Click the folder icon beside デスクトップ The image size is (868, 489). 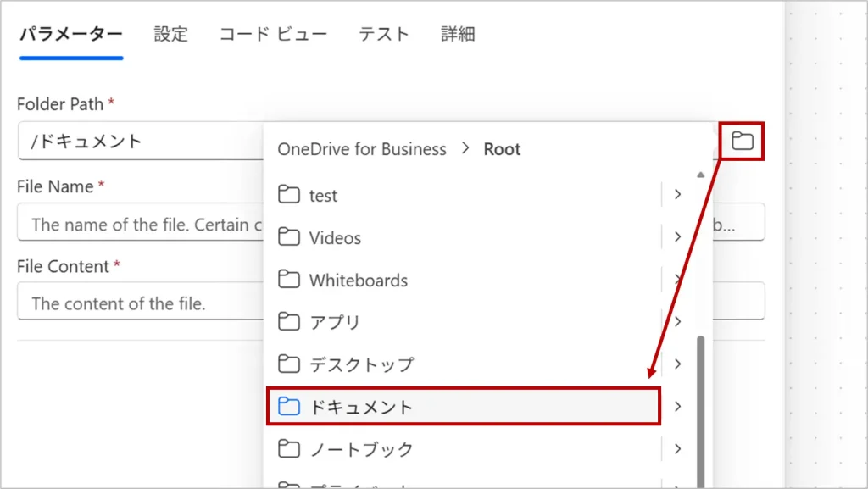290,364
